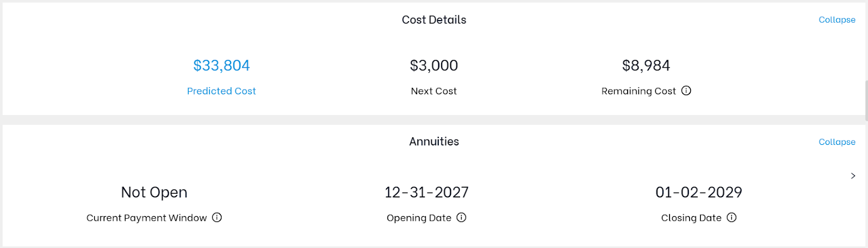Collapse the Cost Details section
The width and height of the screenshot is (868, 248).
(837, 20)
